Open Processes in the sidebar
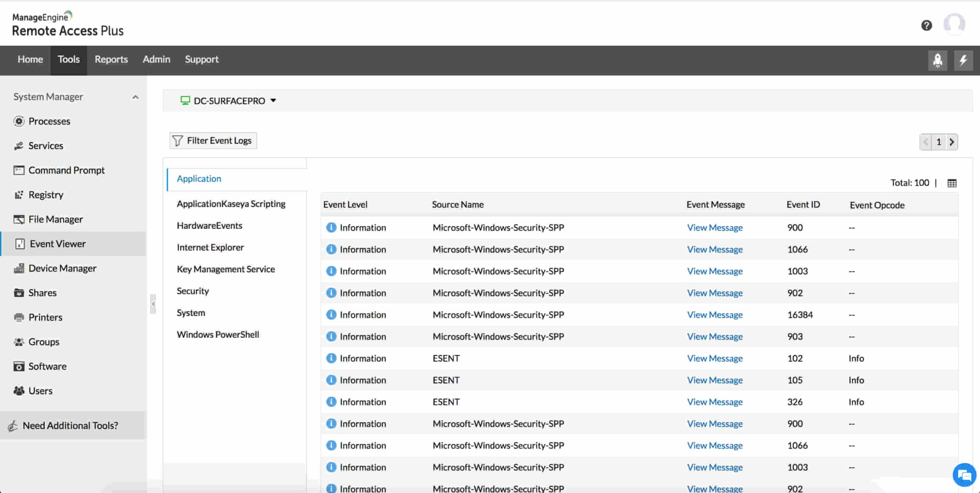 [49, 121]
